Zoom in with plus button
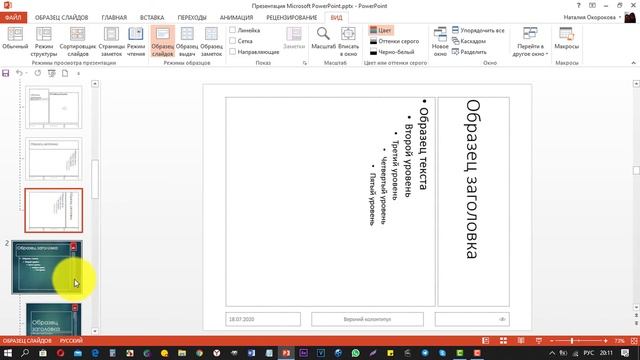This screenshot has width=640, height=360. pyautogui.click(x=605, y=340)
